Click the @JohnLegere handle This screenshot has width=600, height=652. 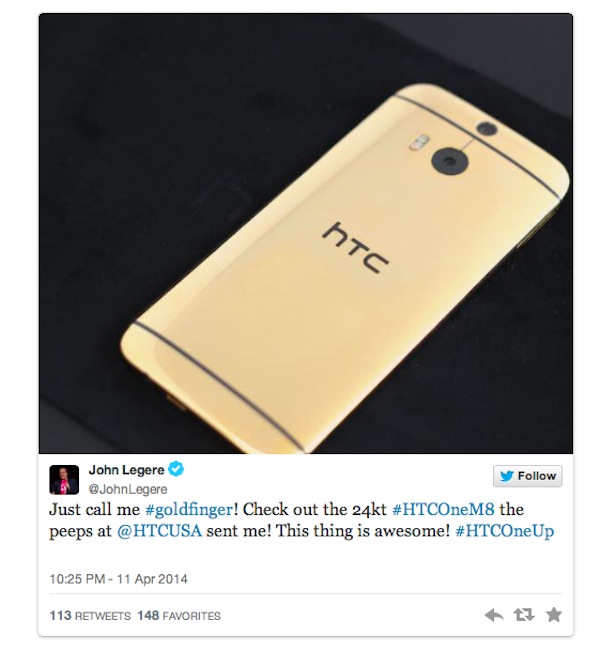[x=128, y=489]
